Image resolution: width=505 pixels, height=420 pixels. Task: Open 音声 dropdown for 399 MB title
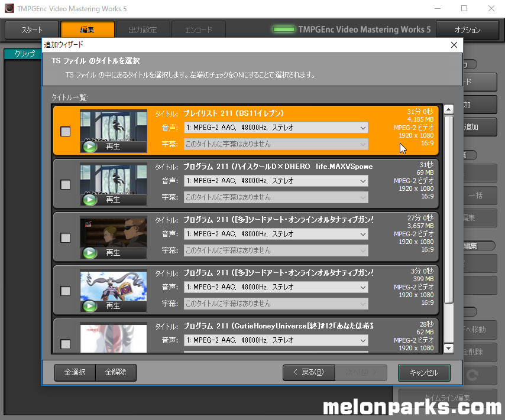276,286
